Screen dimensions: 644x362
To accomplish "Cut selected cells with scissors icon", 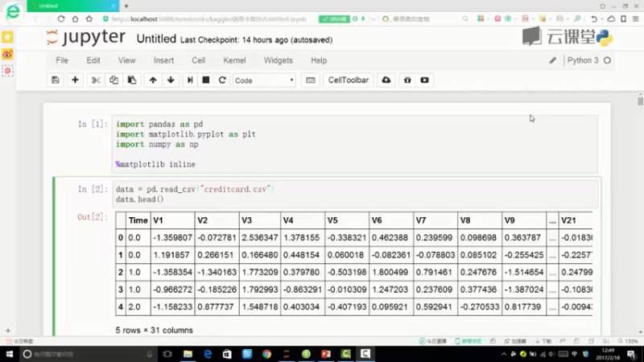I will click(96, 80).
